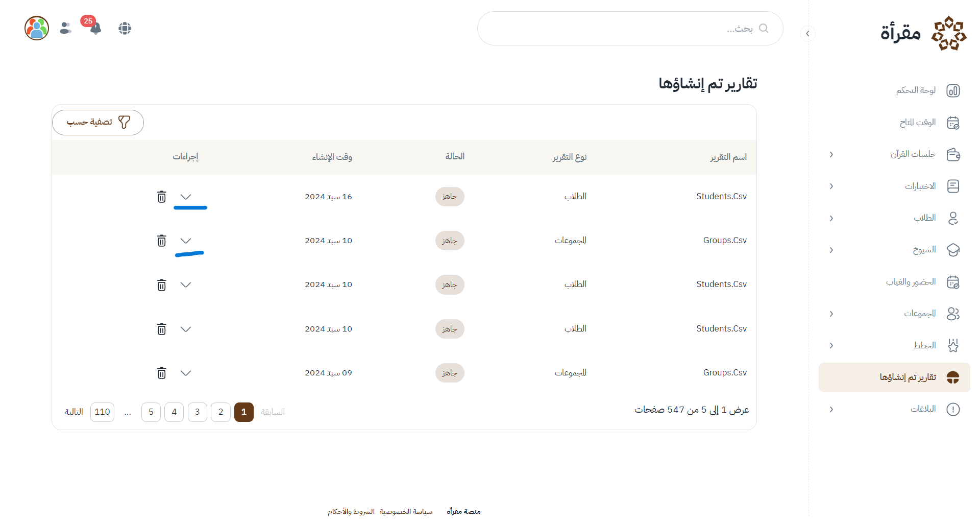The image size is (980, 522).
Task: Go to page 2 of reports
Action: (220, 412)
